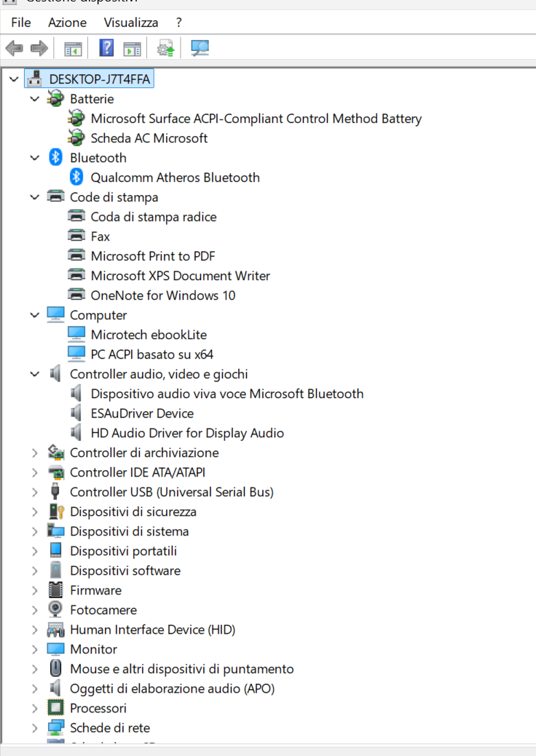Image resolution: width=536 pixels, height=756 pixels.
Task: Select Qualcomm Atheros Bluetooth device
Action: click(x=175, y=177)
